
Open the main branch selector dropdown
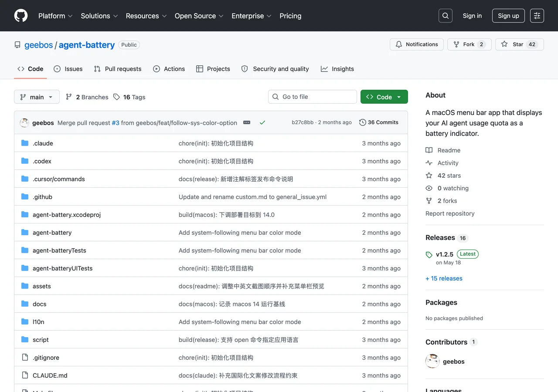click(37, 97)
